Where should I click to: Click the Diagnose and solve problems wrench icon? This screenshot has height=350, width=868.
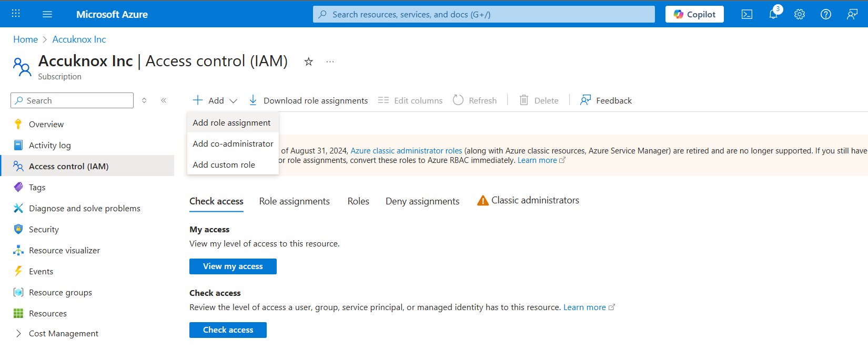coord(18,208)
